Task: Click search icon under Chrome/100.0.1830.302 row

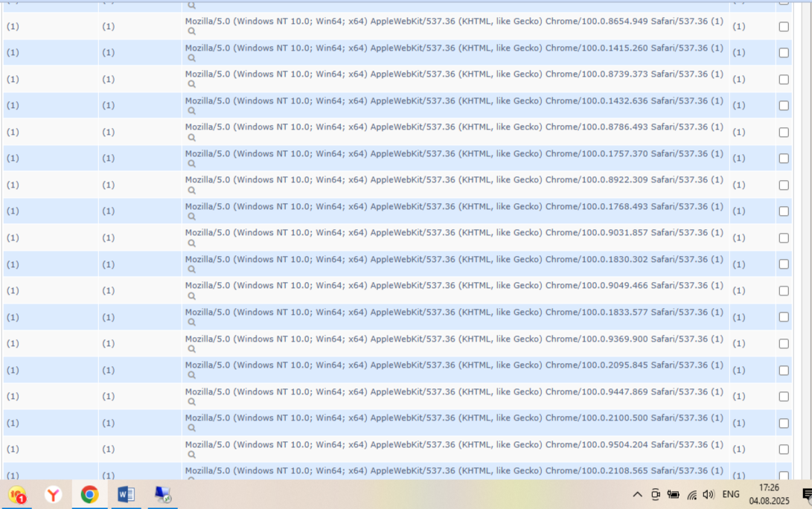Action: pyautogui.click(x=191, y=269)
